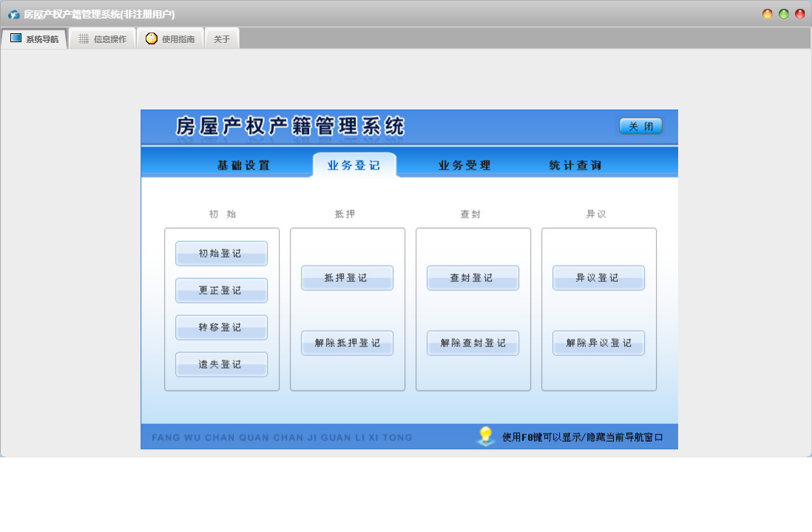Open 初始登记
The image size is (812, 532).
tap(222, 253)
